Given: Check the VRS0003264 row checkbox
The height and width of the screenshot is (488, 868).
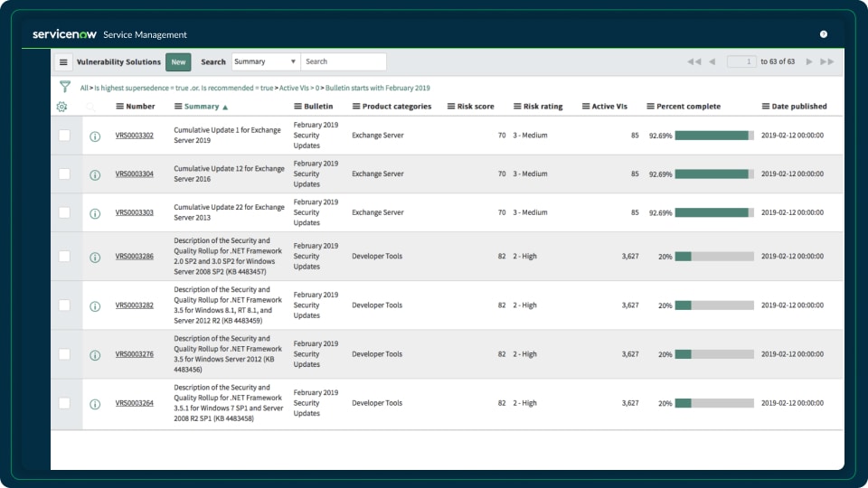Looking at the screenshot, I should click(64, 403).
